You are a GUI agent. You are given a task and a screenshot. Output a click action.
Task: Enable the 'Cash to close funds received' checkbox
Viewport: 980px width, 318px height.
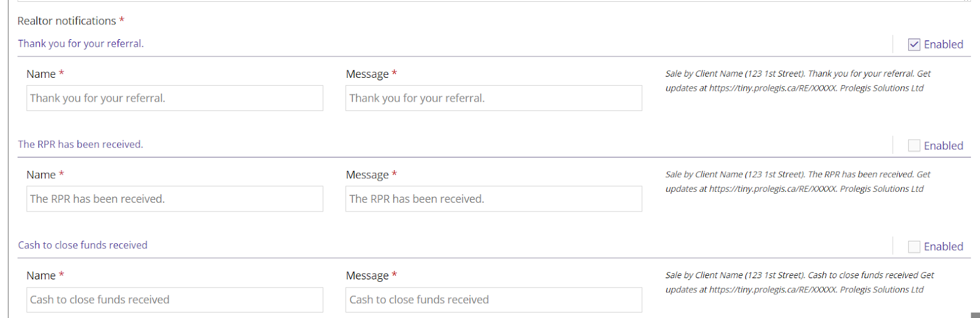point(914,247)
